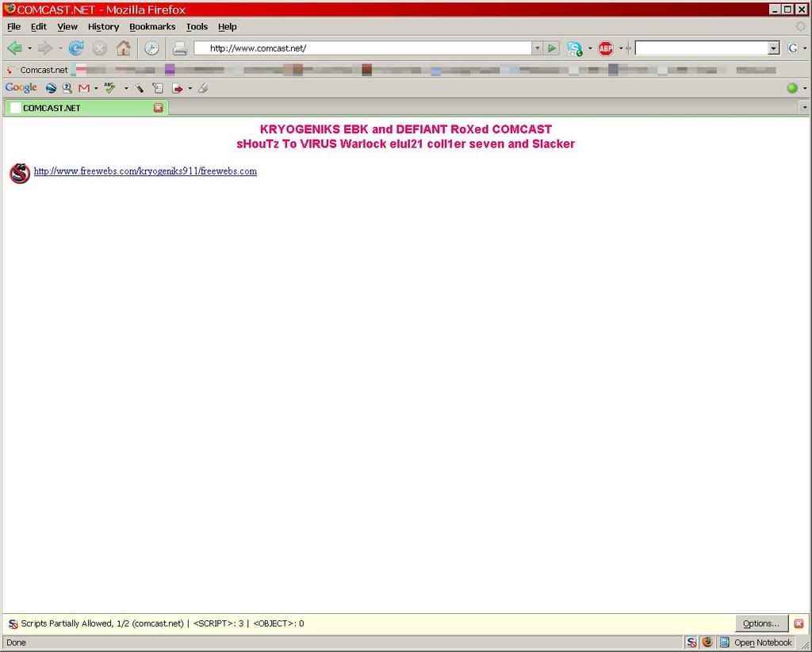Click the "Scripts Partially Allowed" notification text
The height and width of the screenshot is (652, 812).
click(102, 623)
